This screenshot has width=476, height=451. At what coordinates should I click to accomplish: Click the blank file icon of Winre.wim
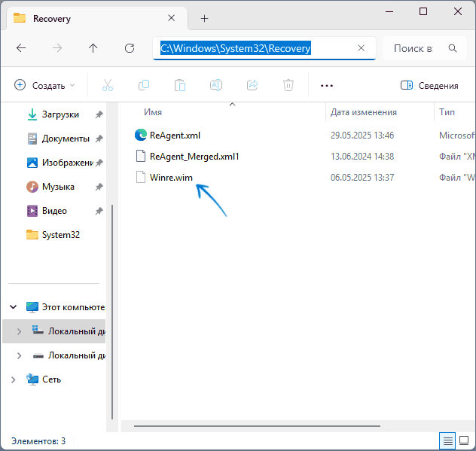141,177
